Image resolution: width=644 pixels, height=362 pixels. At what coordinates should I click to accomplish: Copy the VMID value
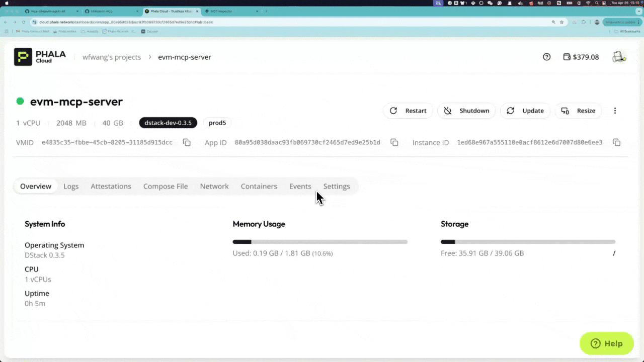pyautogui.click(x=187, y=143)
